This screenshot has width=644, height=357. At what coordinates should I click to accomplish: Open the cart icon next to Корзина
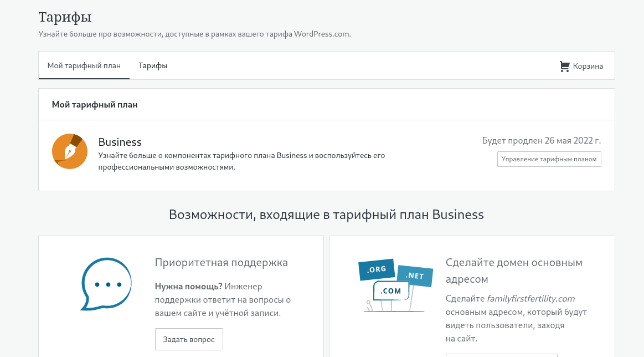(x=565, y=66)
